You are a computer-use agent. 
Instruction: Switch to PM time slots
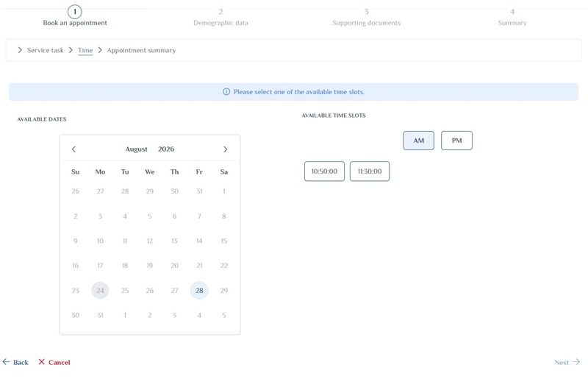tap(456, 141)
